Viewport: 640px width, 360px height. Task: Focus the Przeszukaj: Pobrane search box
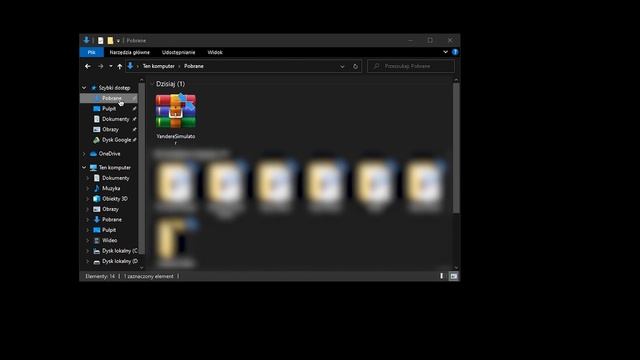tap(411, 66)
